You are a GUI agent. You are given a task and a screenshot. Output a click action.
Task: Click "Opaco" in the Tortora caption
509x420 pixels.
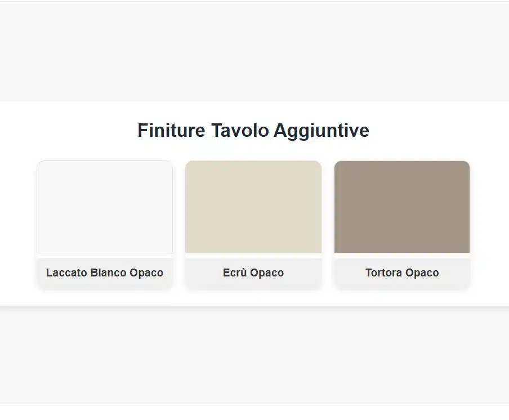(x=422, y=272)
